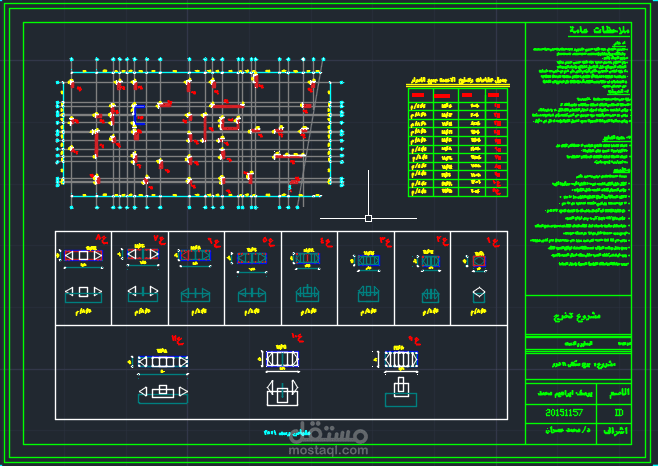
Task: Select the red ع٢ footing detail label
Action: point(442,241)
